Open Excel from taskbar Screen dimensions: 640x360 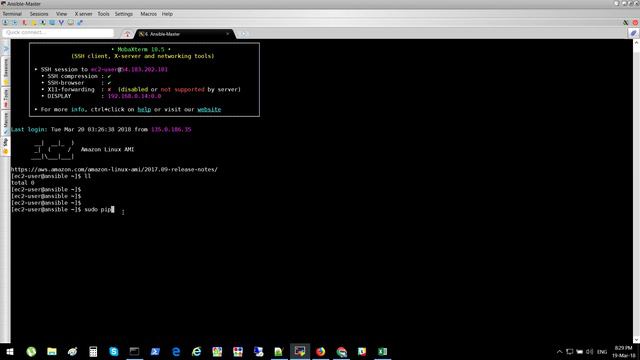tap(382, 351)
